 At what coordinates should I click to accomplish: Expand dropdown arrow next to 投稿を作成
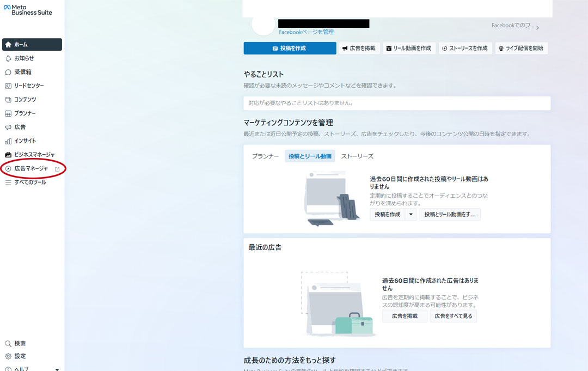pyautogui.click(x=411, y=215)
